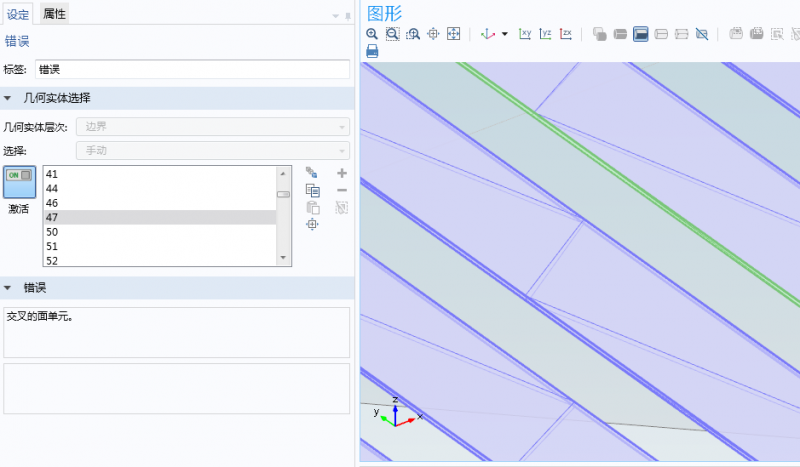
Task: Pin the settings panel
Action: click(x=348, y=16)
